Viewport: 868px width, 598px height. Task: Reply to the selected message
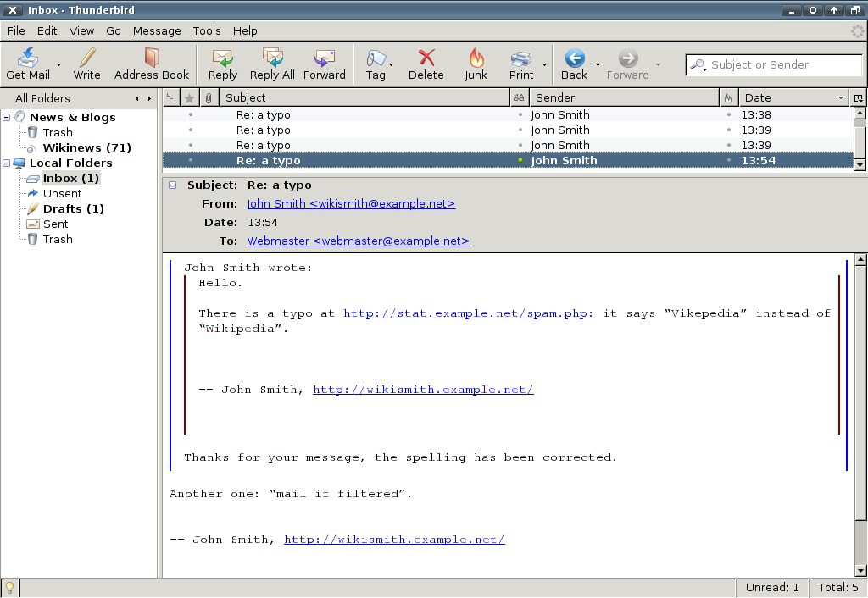[x=223, y=64]
